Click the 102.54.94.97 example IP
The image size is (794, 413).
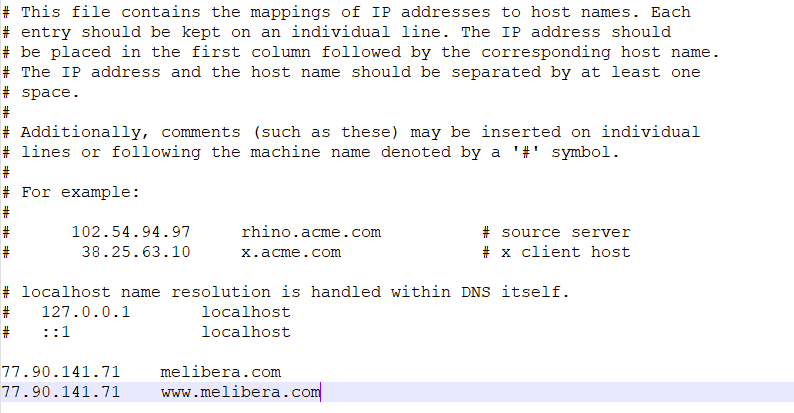131,232
